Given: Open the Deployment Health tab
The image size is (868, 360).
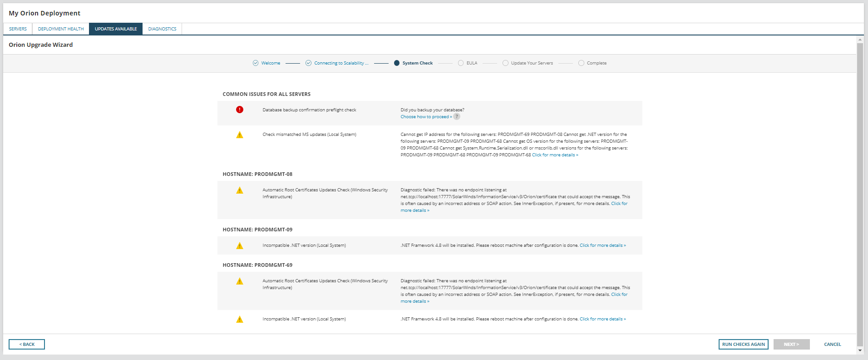Looking at the screenshot, I should 61,29.
